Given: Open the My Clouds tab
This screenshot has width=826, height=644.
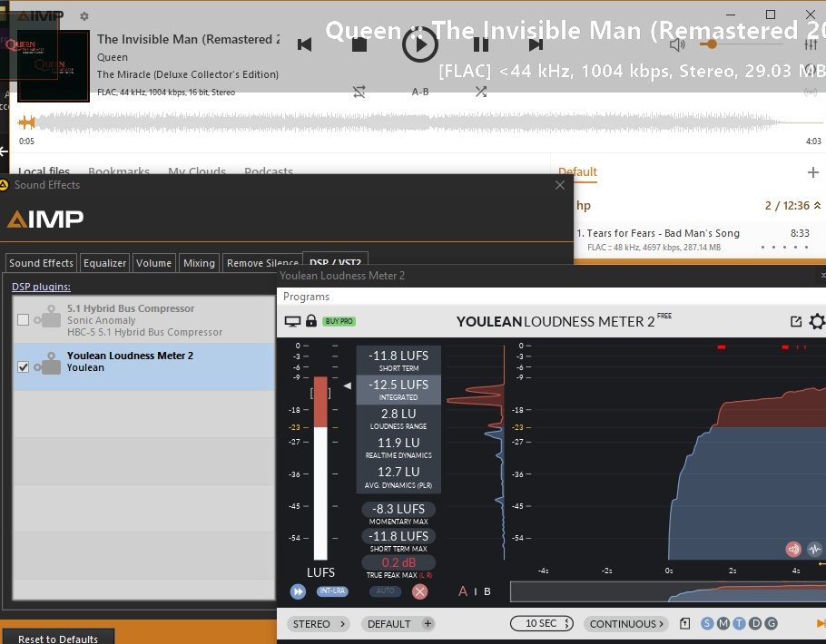Looking at the screenshot, I should tap(197, 171).
